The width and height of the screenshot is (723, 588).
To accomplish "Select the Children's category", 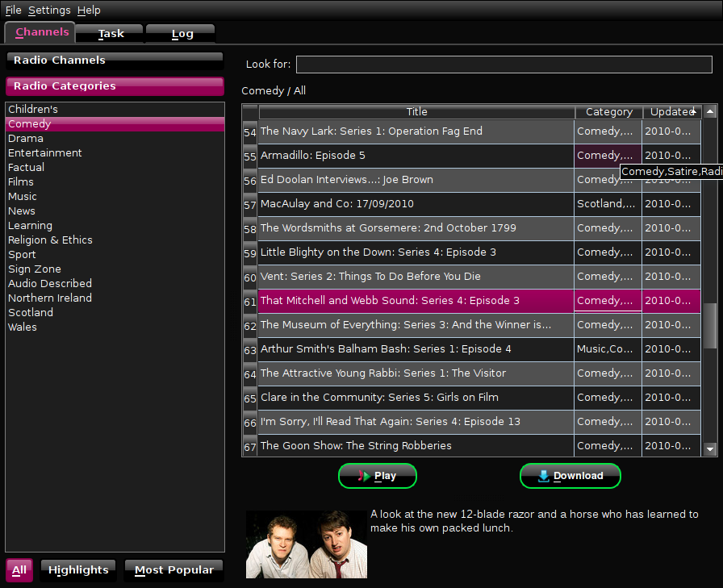I will 115,109.
